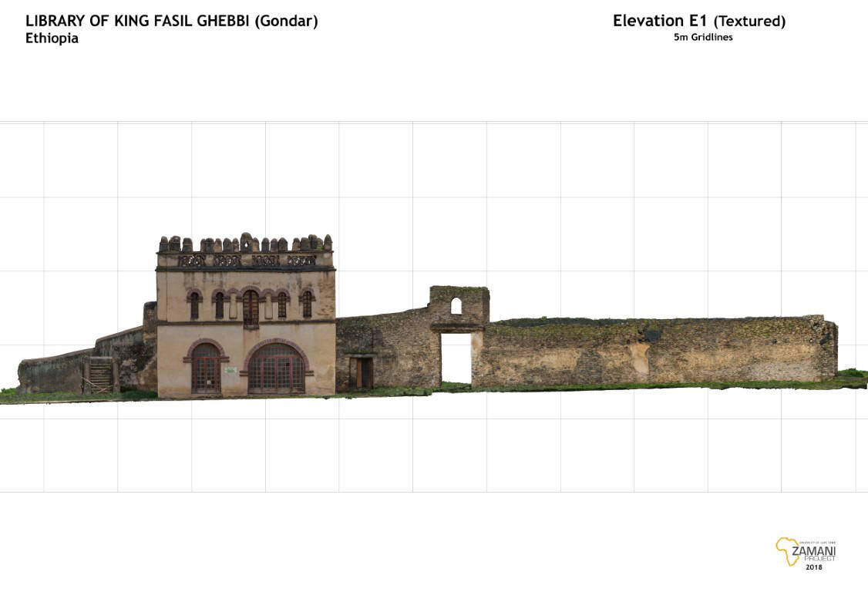Click the Africa outline in the logo
868x592 pixels.
pos(786,550)
